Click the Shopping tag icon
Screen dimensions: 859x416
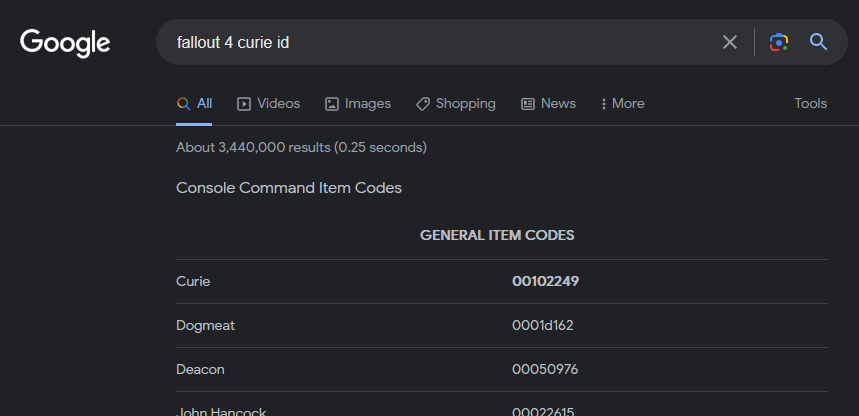[x=423, y=104]
